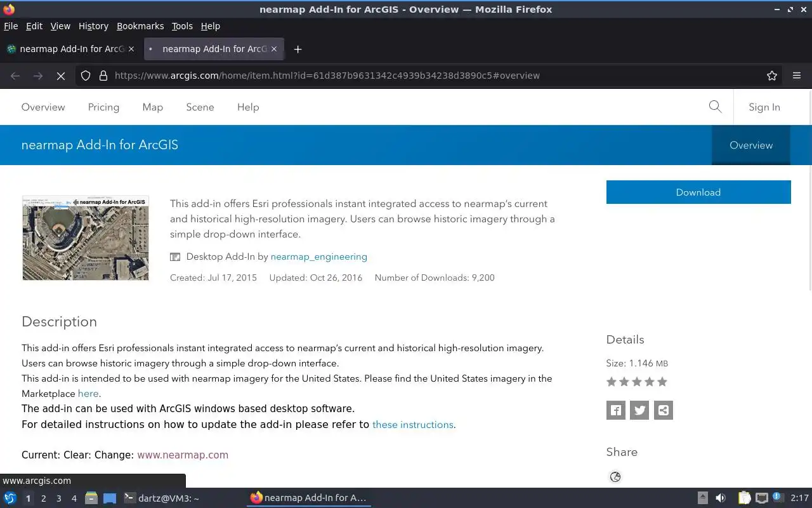Click the 'Description' heading
The image size is (812, 508).
[59, 322]
